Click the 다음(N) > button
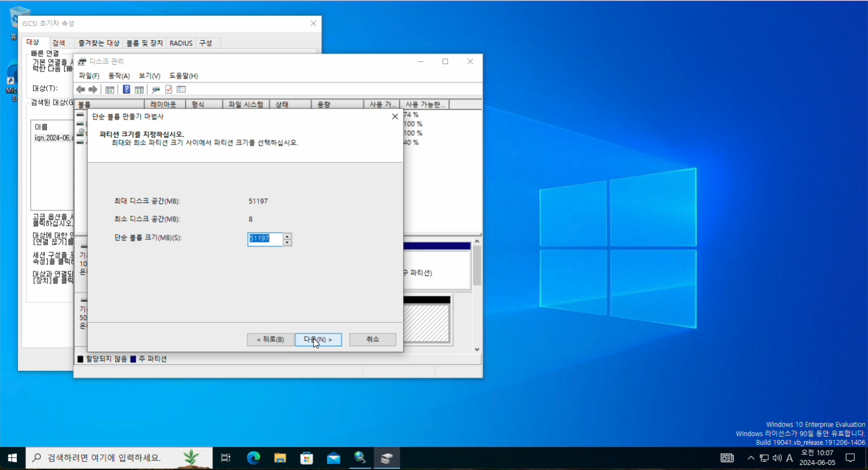868x470 pixels. coord(318,340)
